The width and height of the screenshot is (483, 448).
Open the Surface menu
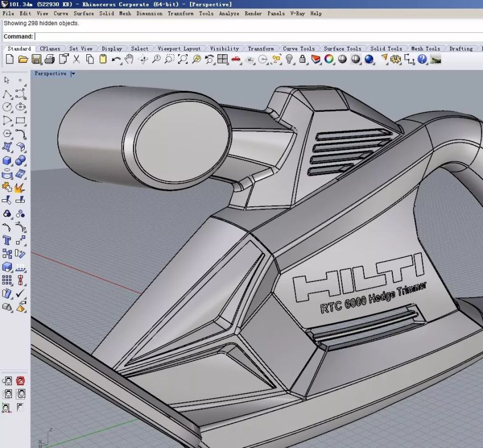coord(83,13)
